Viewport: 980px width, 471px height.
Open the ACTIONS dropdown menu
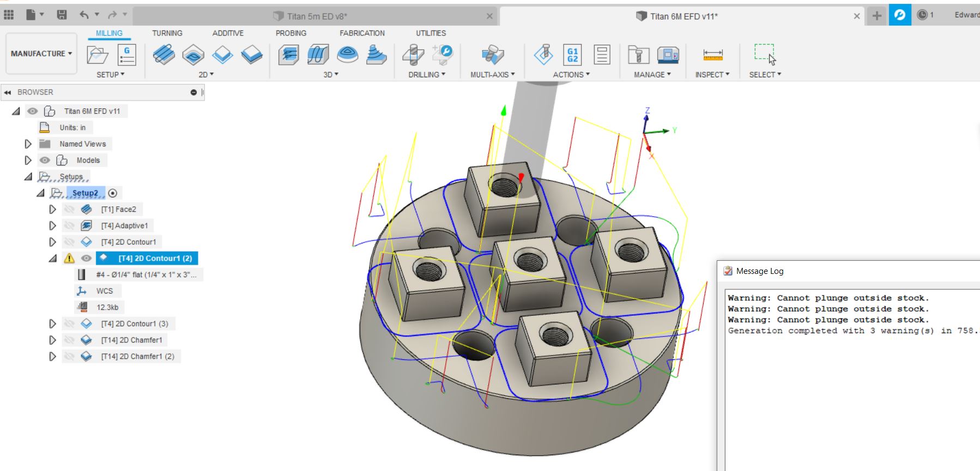coord(571,75)
